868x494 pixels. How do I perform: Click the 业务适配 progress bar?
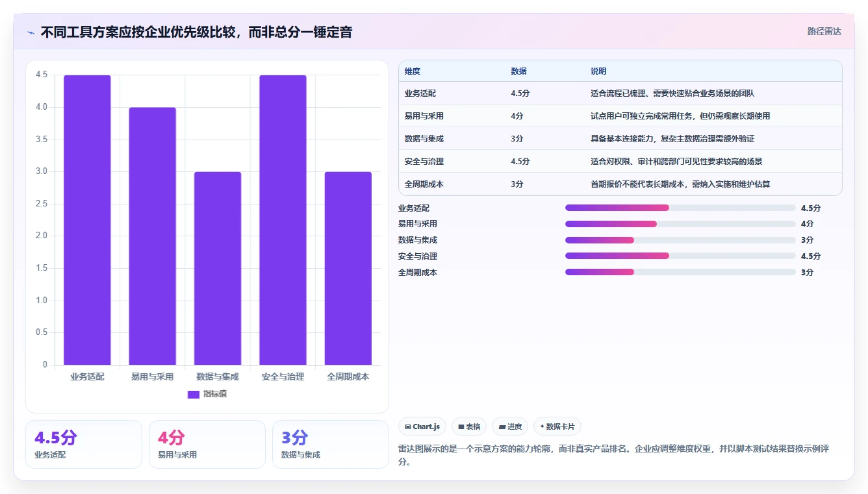point(680,208)
